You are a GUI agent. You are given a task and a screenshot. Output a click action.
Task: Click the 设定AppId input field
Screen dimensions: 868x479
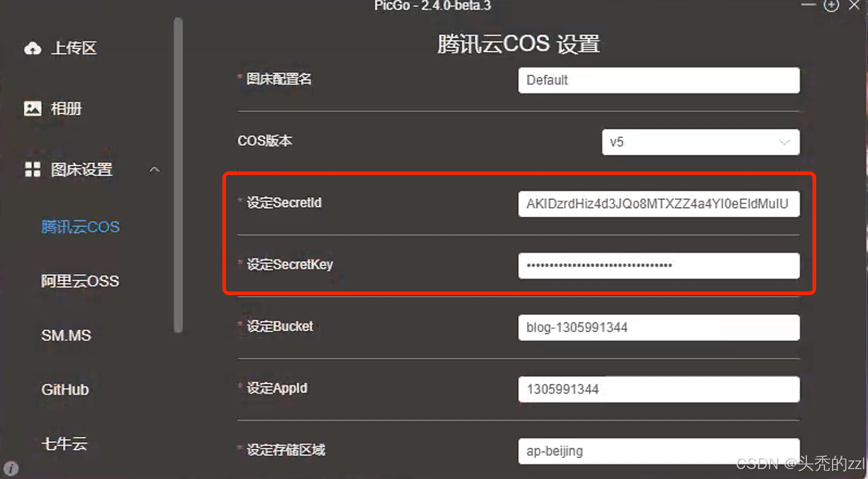[x=659, y=389]
